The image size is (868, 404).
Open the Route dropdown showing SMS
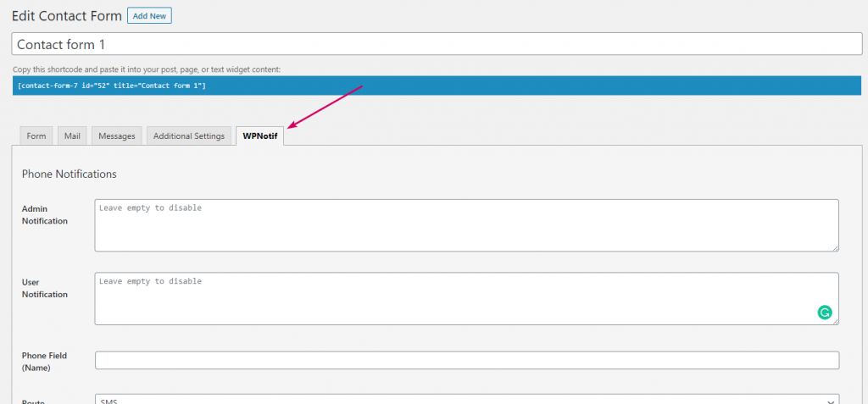tap(466, 399)
